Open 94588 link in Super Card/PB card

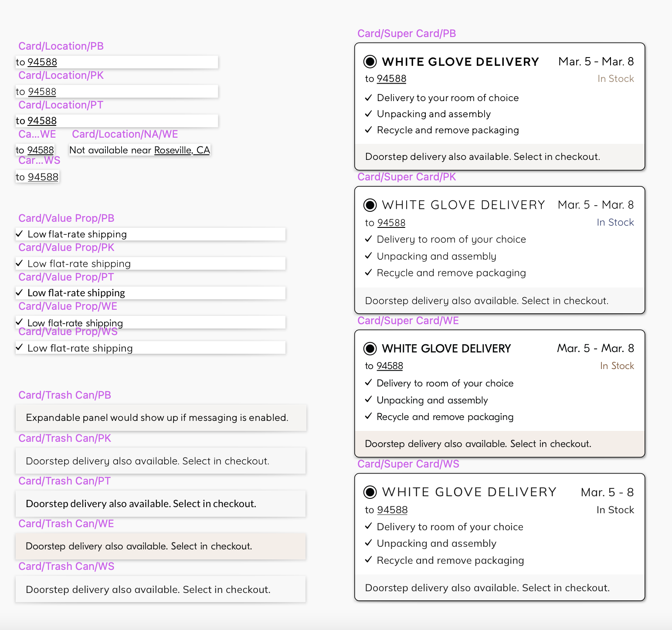(391, 79)
